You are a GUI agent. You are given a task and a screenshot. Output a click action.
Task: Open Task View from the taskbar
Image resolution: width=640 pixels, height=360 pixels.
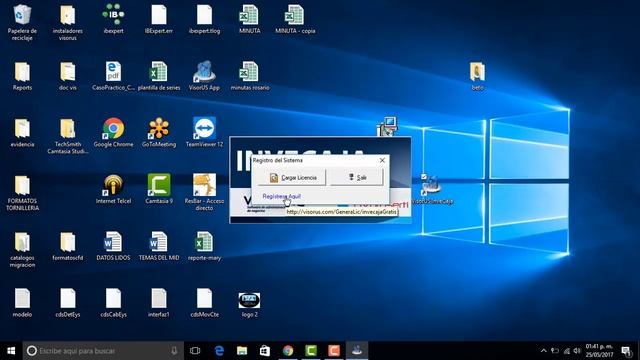click(x=195, y=351)
